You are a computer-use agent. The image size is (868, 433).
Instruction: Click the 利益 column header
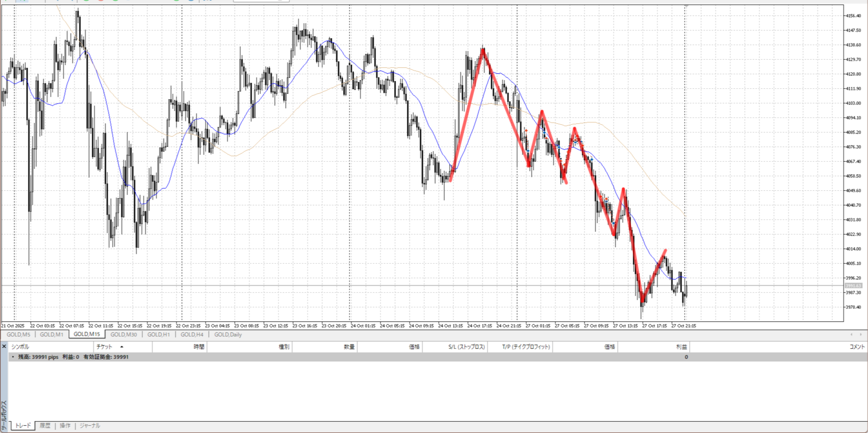coord(681,347)
